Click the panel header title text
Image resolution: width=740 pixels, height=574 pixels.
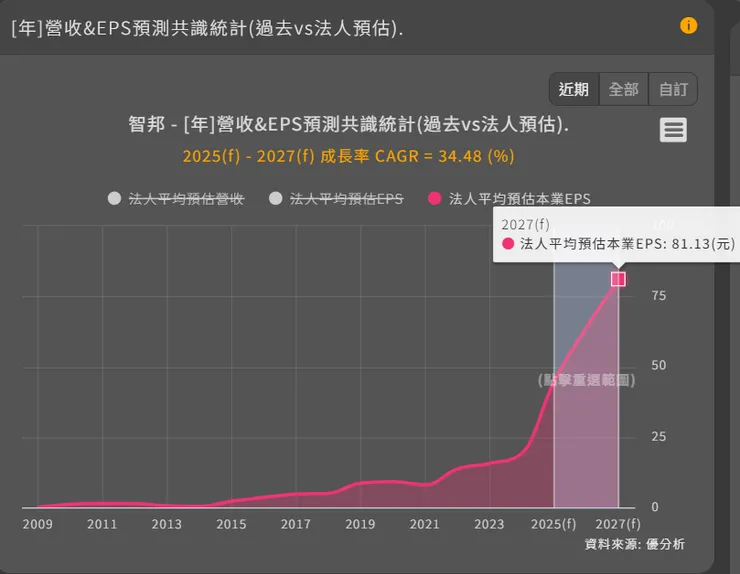tap(207, 28)
